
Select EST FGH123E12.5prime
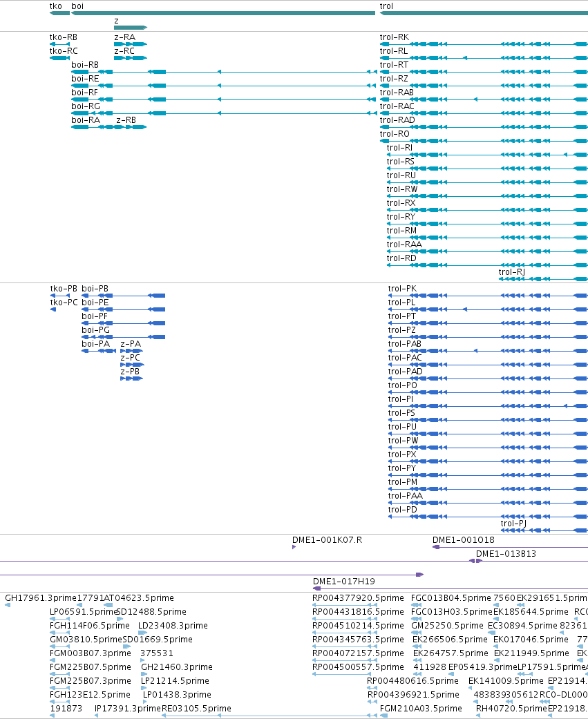(x=90, y=695)
